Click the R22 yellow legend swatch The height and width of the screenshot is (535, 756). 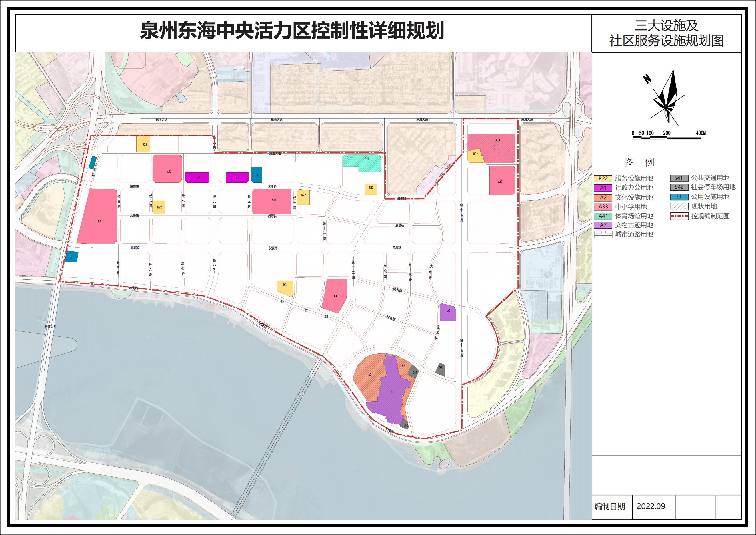pyautogui.click(x=603, y=178)
